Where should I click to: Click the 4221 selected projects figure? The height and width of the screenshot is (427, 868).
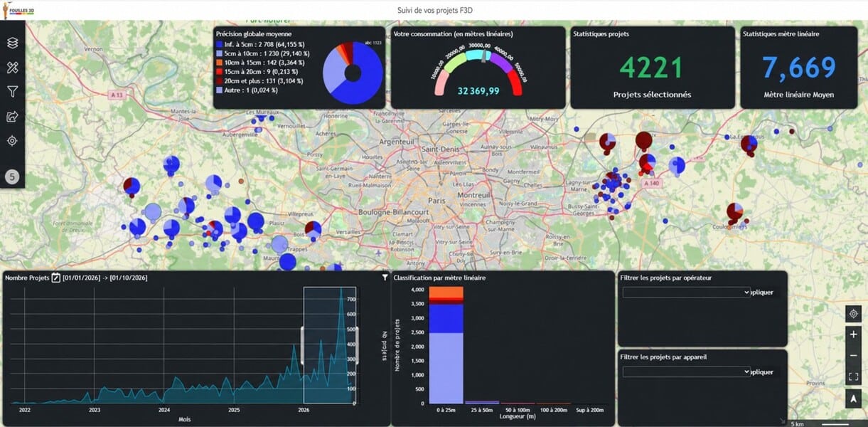point(651,68)
